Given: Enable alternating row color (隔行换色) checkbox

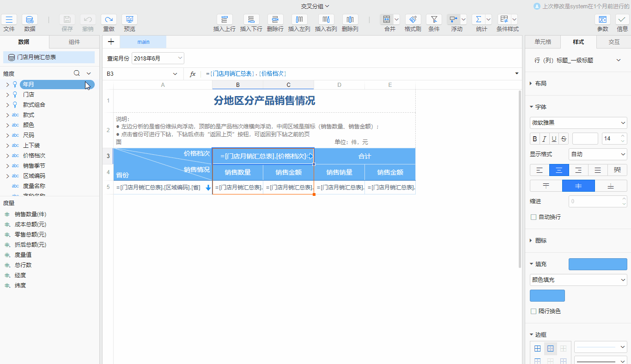Looking at the screenshot, I should (534, 311).
